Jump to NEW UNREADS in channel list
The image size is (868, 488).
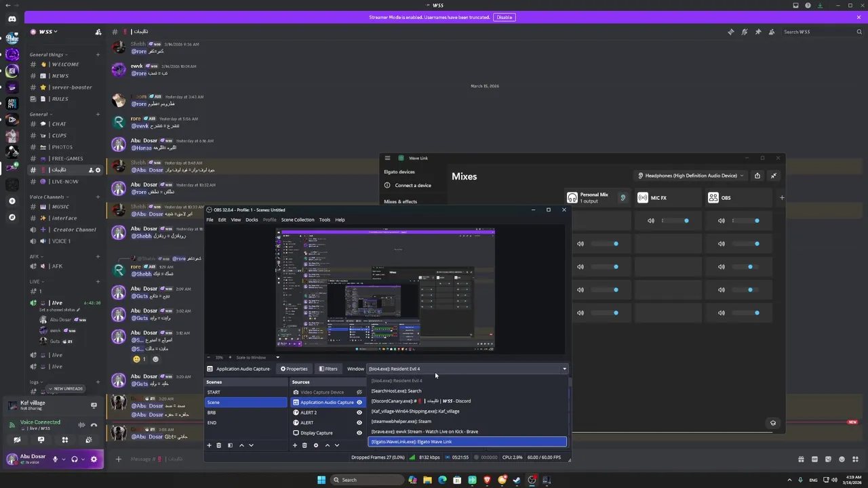click(x=65, y=388)
